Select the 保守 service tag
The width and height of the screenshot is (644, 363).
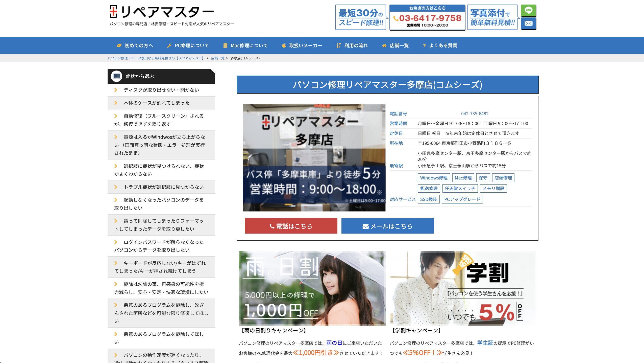point(483,178)
